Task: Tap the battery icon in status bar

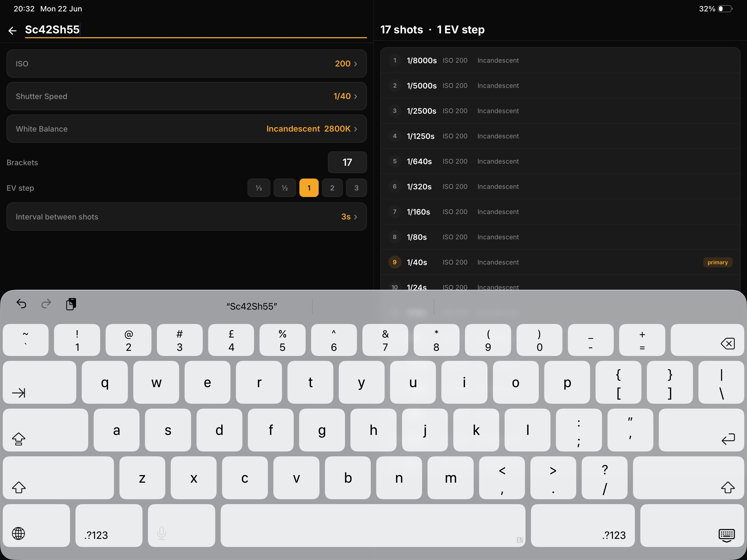Action: click(x=725, y=9)
